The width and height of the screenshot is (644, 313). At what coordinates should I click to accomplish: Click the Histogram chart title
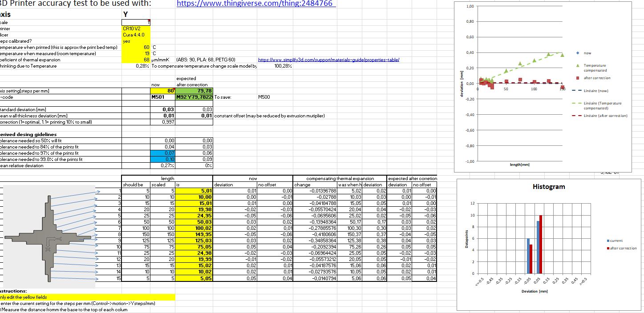549,187
